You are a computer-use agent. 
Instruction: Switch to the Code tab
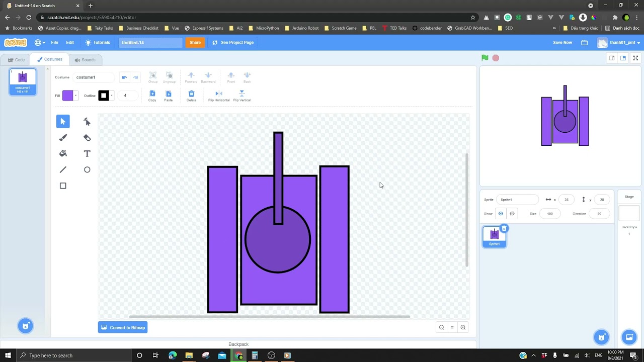pos(16,60)
